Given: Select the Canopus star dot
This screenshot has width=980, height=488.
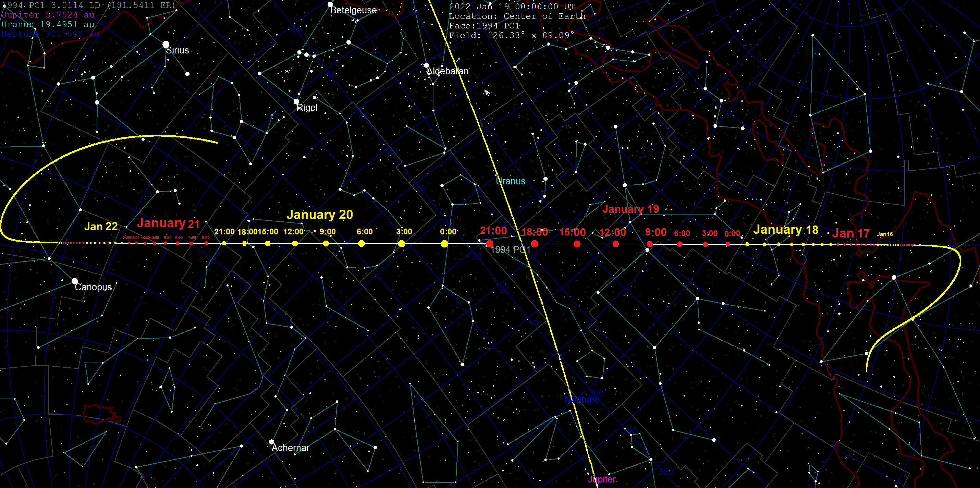Looking at the screenshot, I should (75, 281).
